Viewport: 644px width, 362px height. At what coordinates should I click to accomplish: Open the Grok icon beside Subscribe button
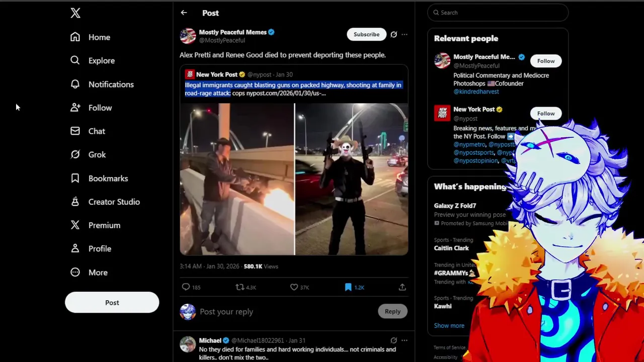coord(393,35)
